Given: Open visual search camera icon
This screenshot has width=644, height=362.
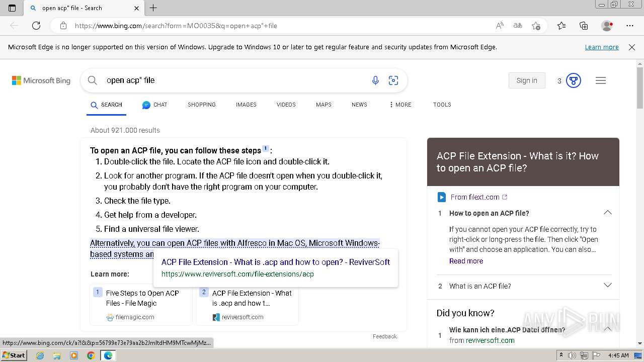Looking at the screenshot, I should pos(393,80).
